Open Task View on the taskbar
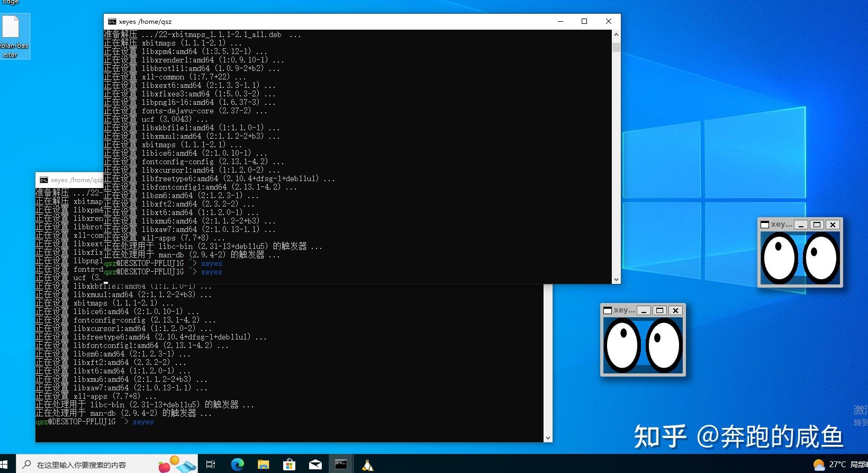 [x=210, y=465]
